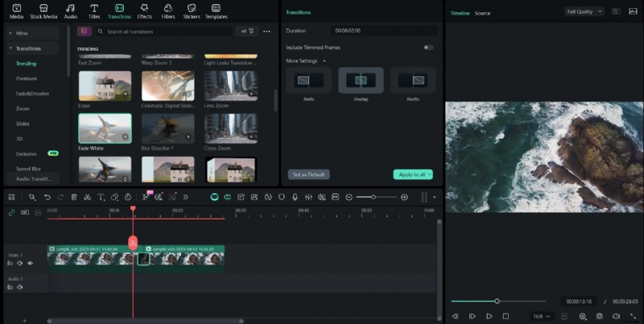
Task: Select the Fade White transition thumbnail
Action: click(x=105, y=128)
